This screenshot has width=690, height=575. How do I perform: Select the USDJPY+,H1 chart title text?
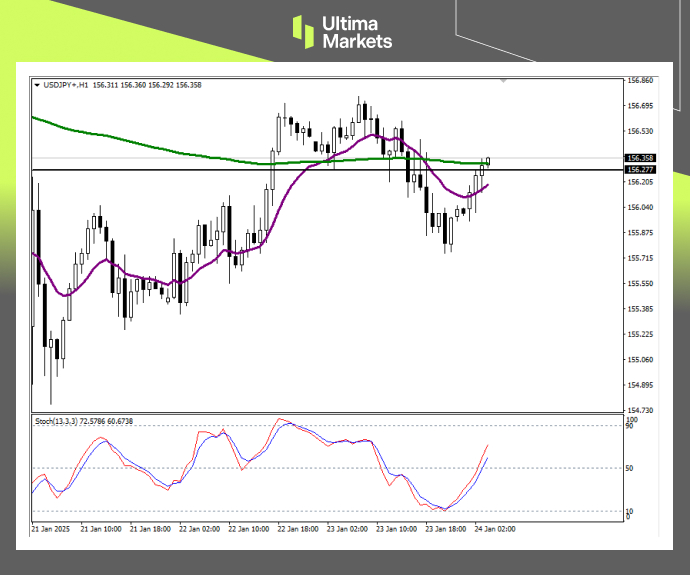(68, 86)
